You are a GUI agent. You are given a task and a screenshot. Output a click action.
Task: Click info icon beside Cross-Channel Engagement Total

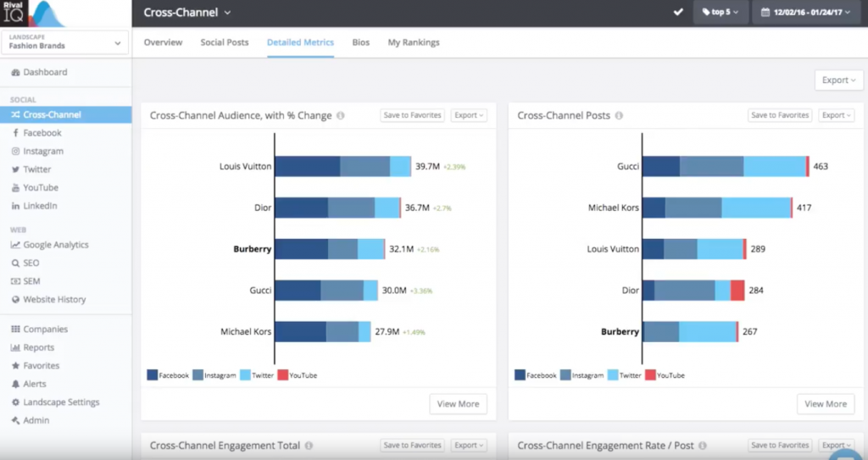tap(309, 446)
